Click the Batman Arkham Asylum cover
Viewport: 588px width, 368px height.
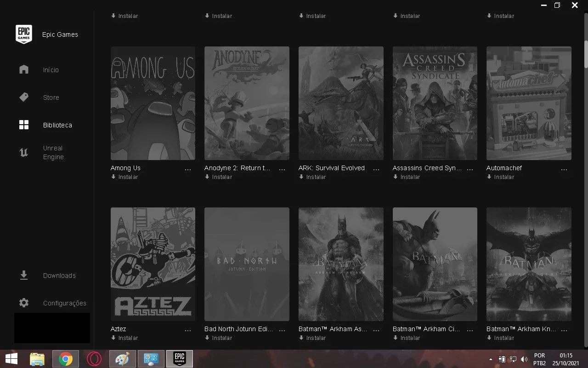click(x=341, y=264)
